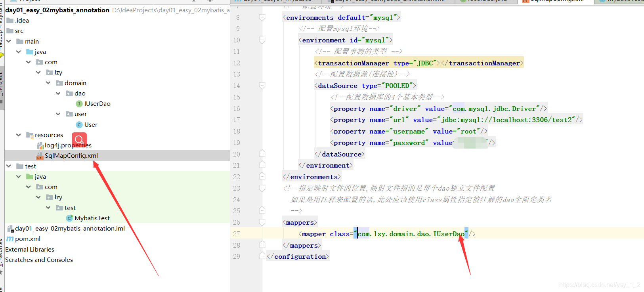Collapse the innermost test package node
This screenshot has width=644, height=292.
[x=48, y=208]
